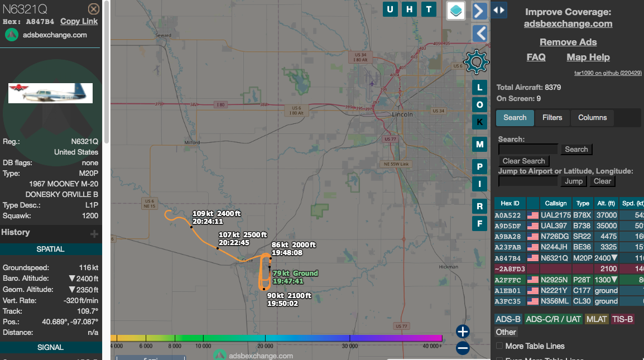Toggle the M map option
644x360 pixels.
(480, 144)
